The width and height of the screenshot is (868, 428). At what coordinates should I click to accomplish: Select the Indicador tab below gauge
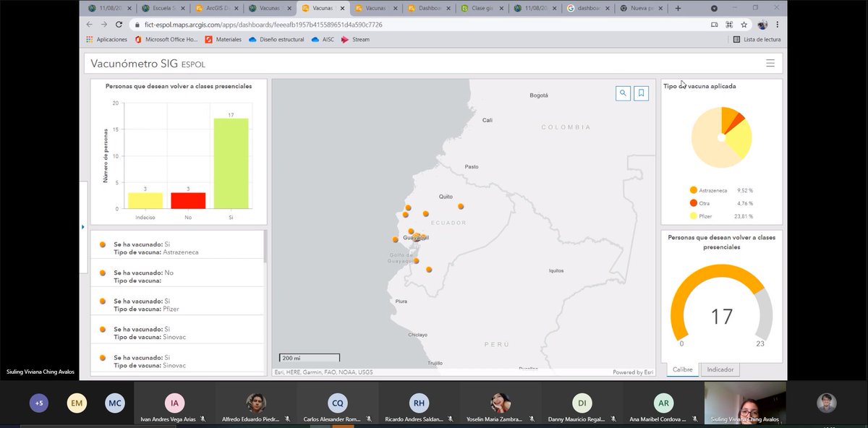pos(720,369)
